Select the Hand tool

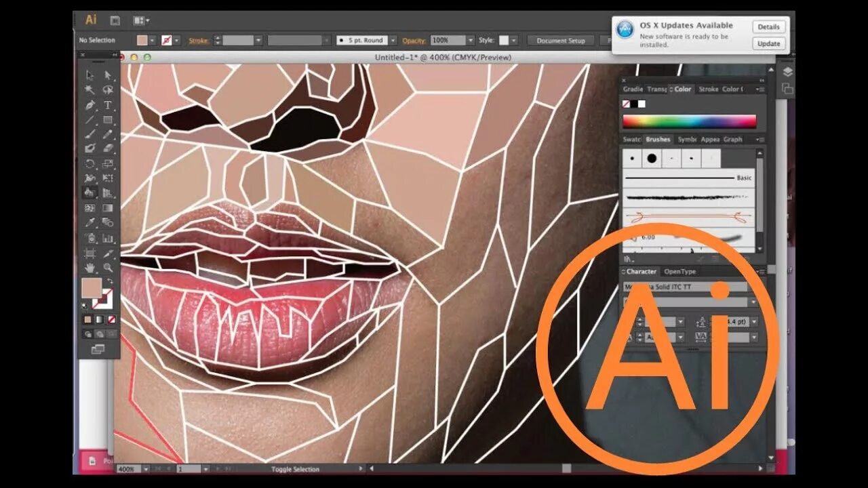coord(90,268)
